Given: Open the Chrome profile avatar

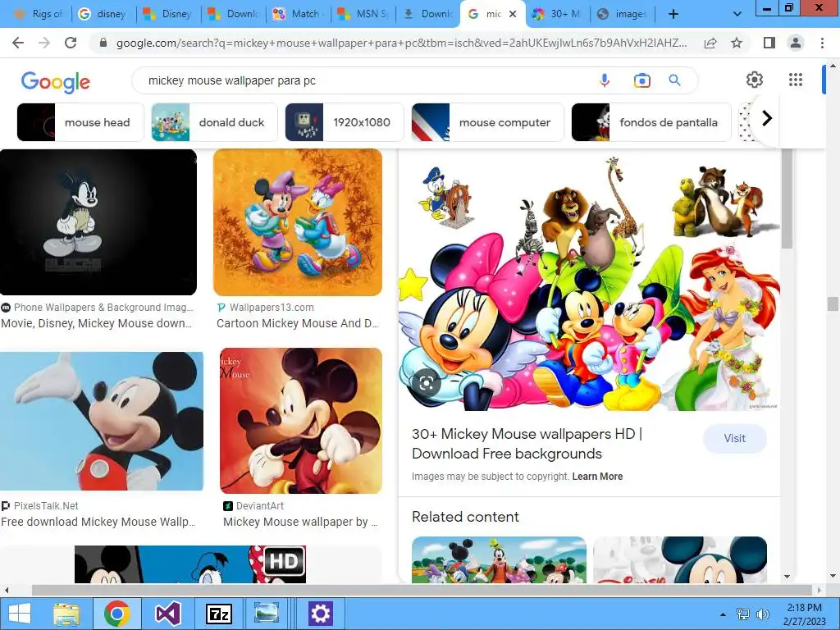Looking at the screenshot, I should pos(796,43).
